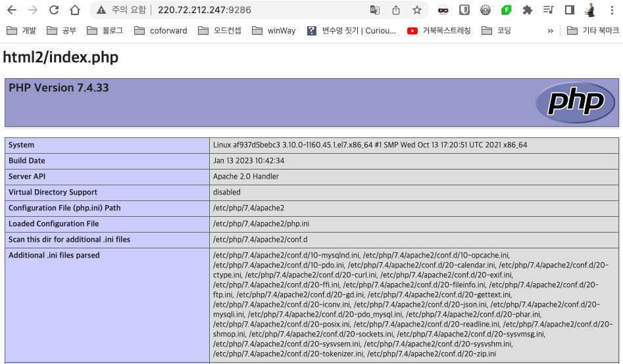Click the share page icon
The image size is (623, 364).
click(396, 10)
